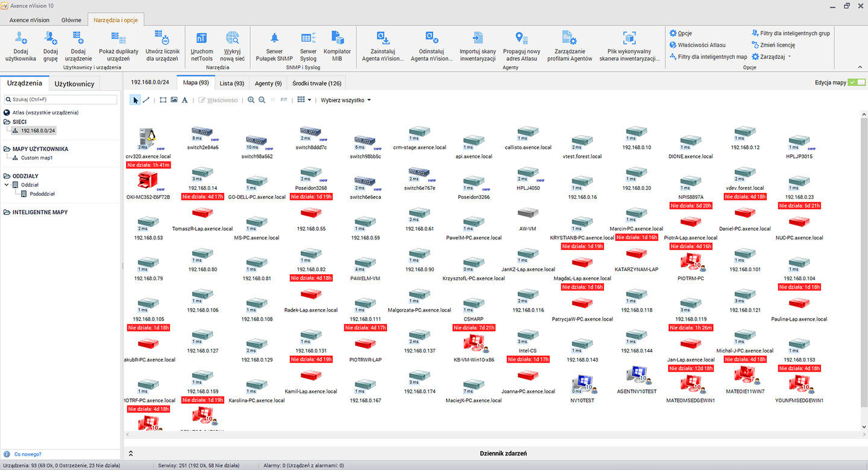Switch to the Główne ribbon tab
The width and height of the screenshot is (868, 470).
pyautogui.click(x=71, y=20)
